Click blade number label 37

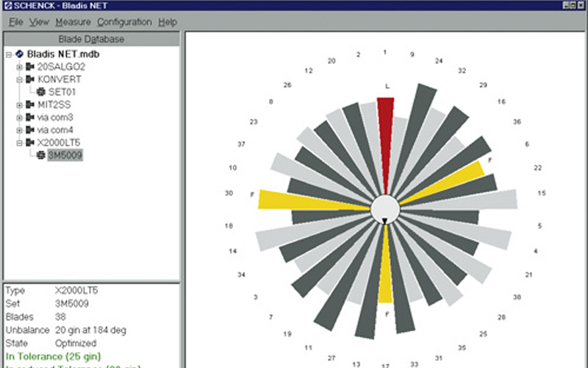(x=241, y=144)
